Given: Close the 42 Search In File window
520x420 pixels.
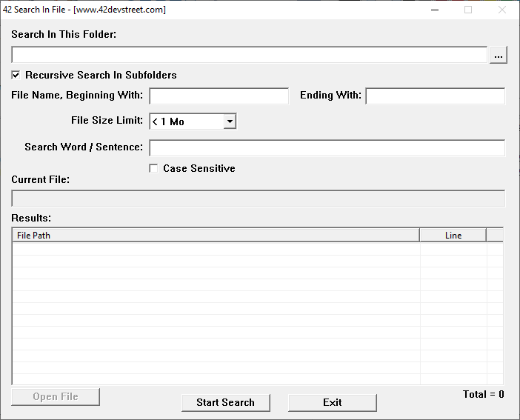Looking at the screenshot, I should (x=502, y=10).
